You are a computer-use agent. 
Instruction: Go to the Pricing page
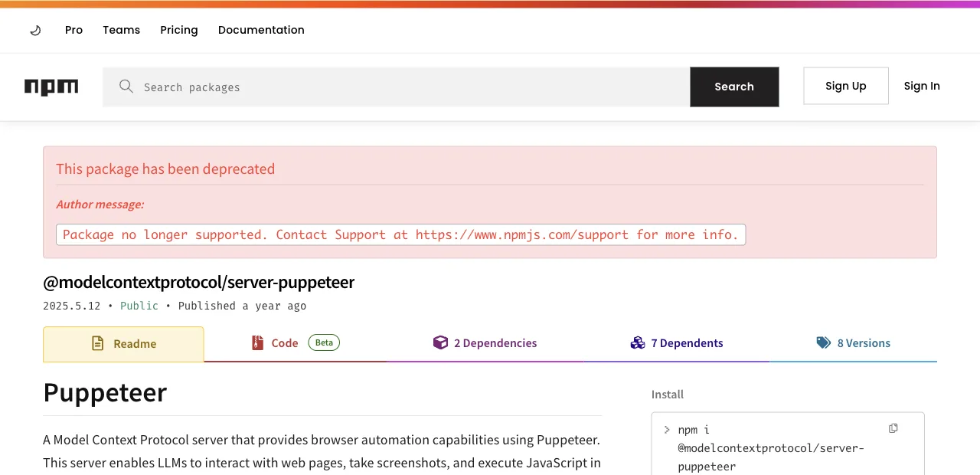(179, 30)
